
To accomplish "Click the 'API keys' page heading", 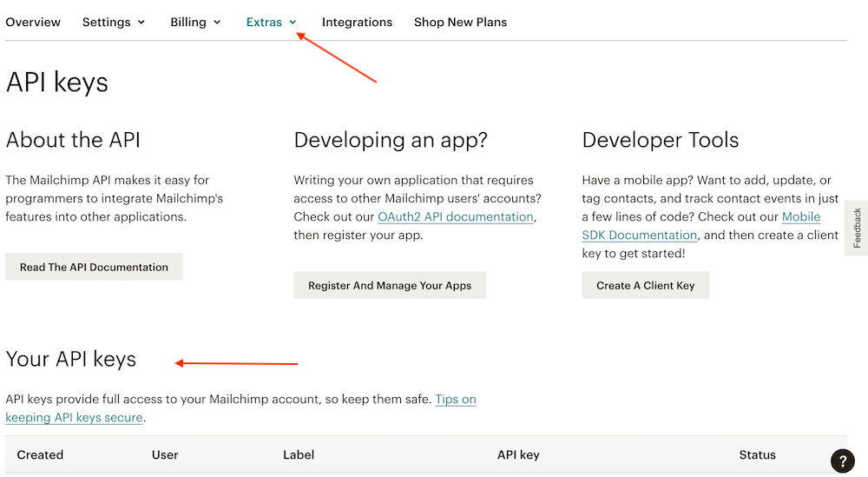I will tap(57, 83).
